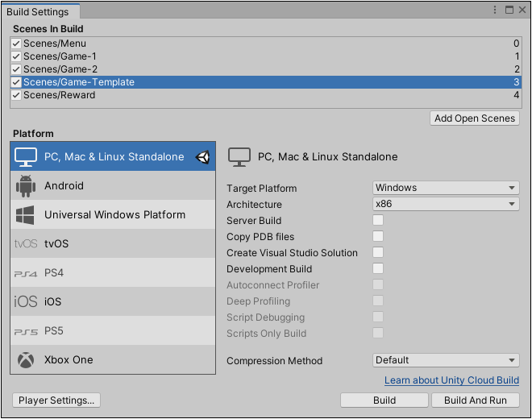Click the PC, Mac & Linux monitor icon
Screen dimensions: 532x419
27,157
